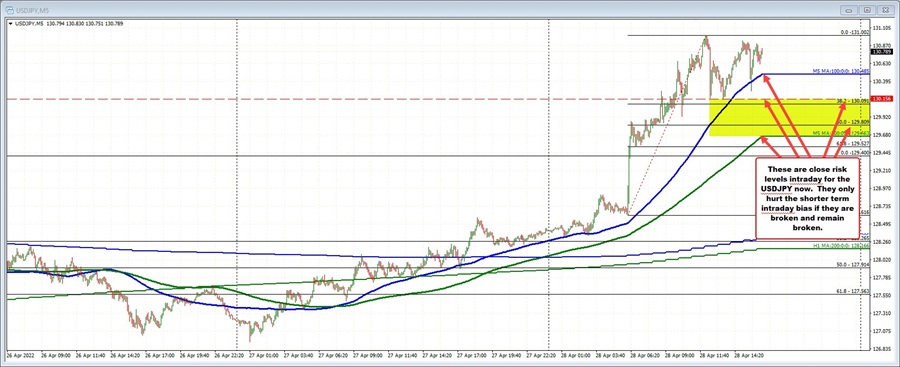
Task: Click the 127.550 price scale value
Action: [882, 295]
